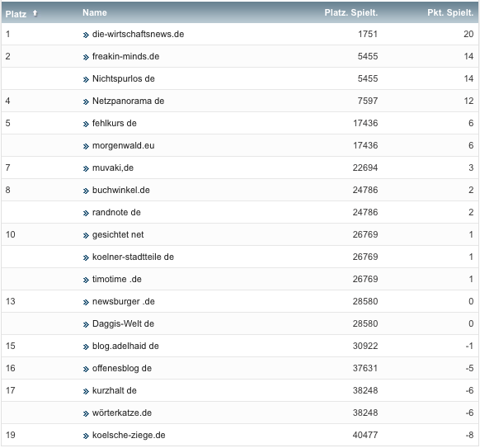
Task: Select rank number 19 in Platz column
Action: coord(11,435)
